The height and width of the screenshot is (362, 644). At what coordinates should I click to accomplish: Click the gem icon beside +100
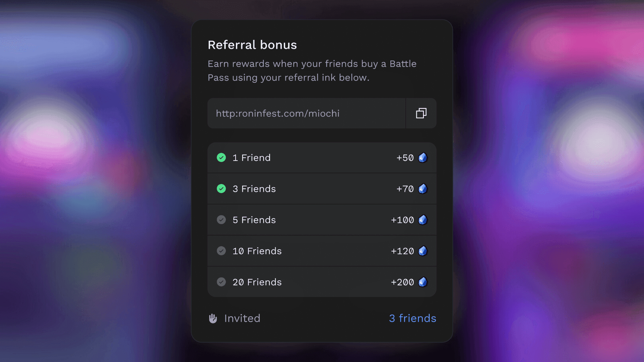(x=423, y=220)
